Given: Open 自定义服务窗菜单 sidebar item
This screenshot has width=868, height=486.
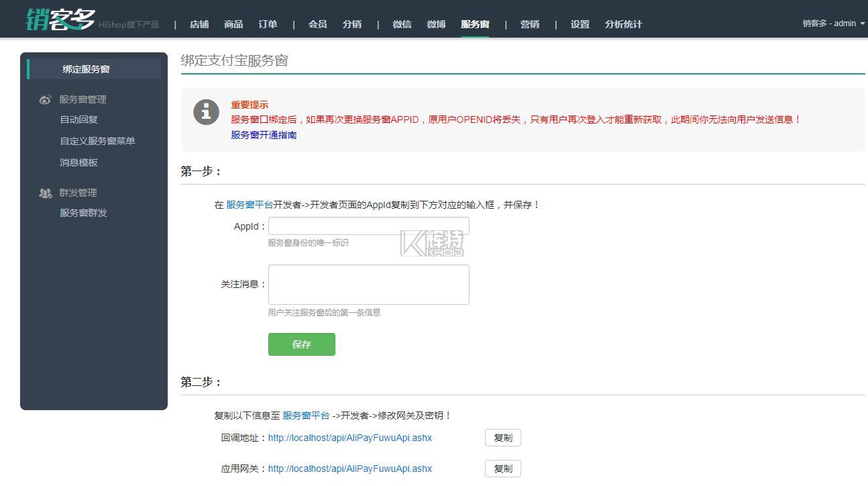Looking at the screenshot, I should coord(97,141).
